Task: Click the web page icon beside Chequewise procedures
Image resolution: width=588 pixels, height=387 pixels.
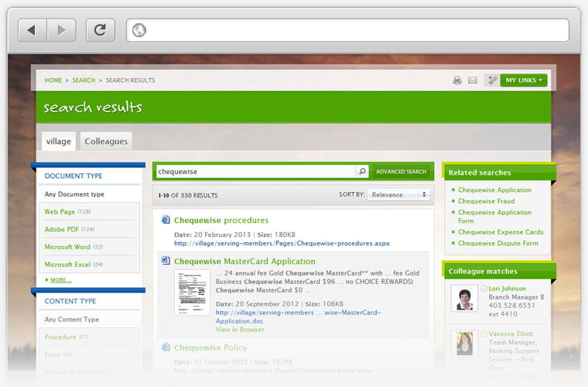Action: [166, 220]
